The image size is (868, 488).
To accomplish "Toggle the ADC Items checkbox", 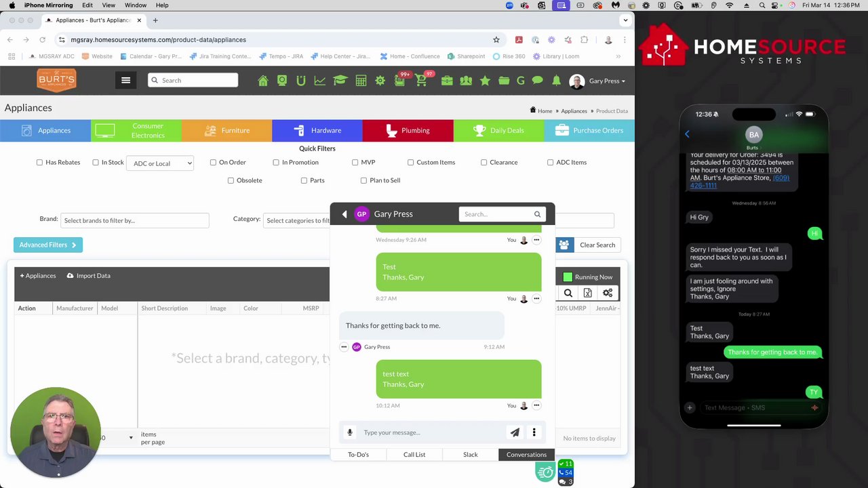I will (551, 163).
